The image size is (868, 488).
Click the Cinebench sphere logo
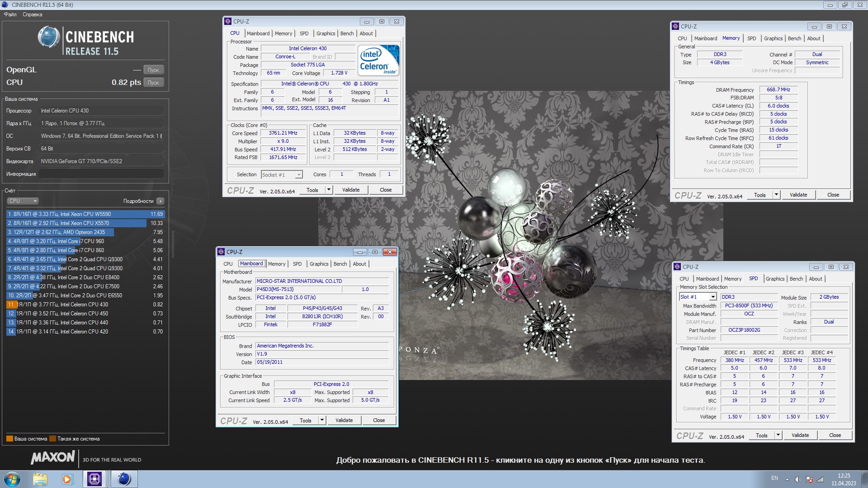click(48, 37)
